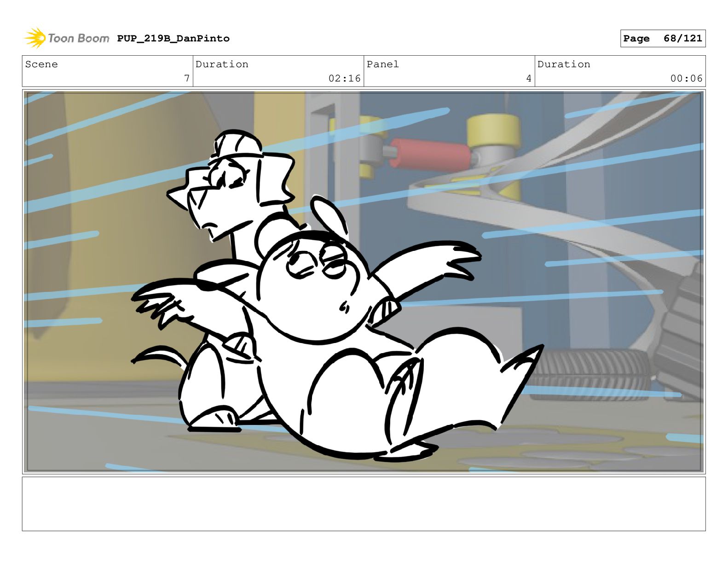Click the Panel label
Image resolution: width=728 pixels, height=564 pixels.
383,64
